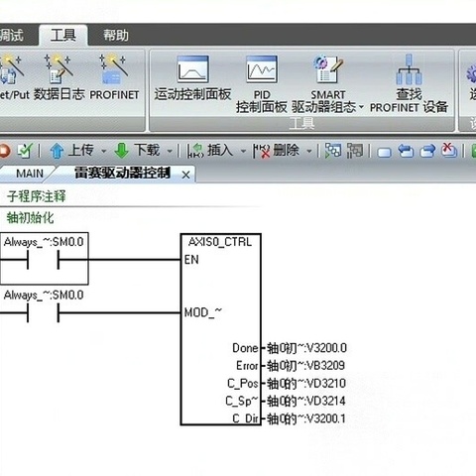Switch to the 帮助 ribbon tab
The width and height of the screenshot is (476, 476).
116,35
